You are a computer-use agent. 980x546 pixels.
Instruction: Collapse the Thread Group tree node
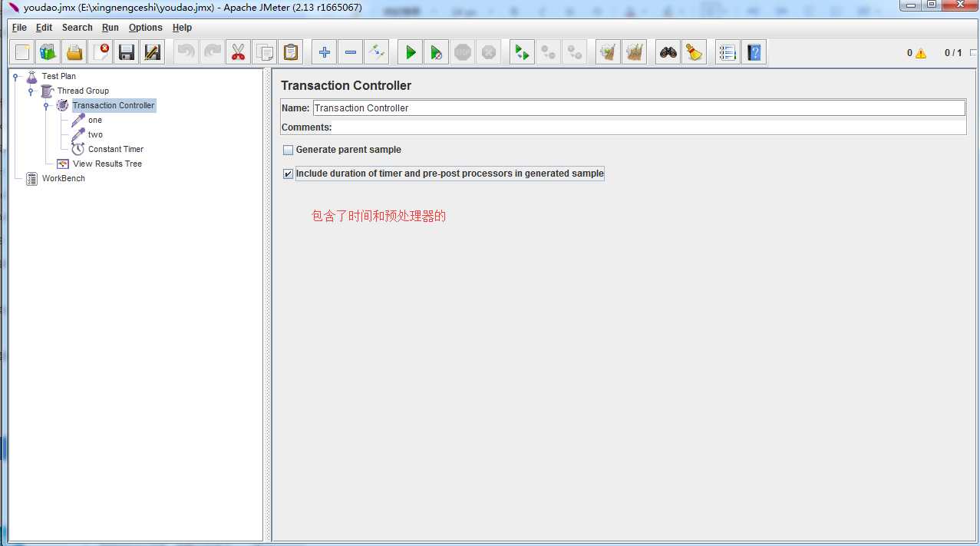point(31,91)
